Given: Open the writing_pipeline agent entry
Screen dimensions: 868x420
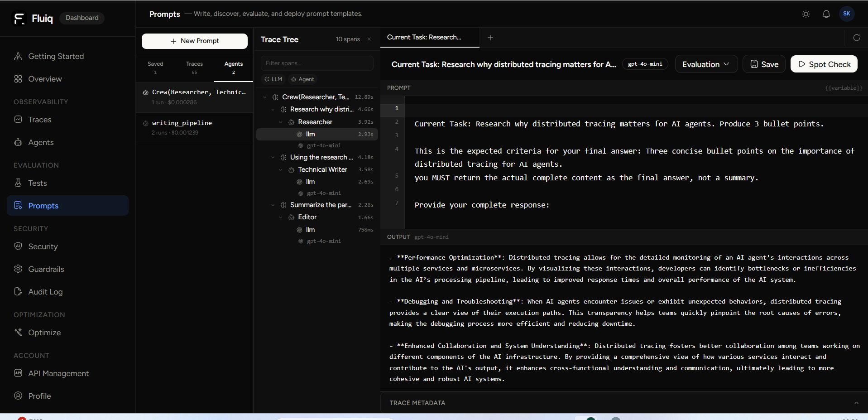Looking at the screenshot, I should pos(195,128).
